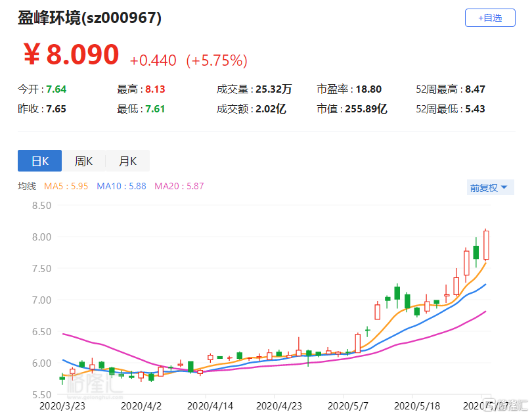
Task: Click the 2020/5/18 date axis label
Action: pyautogui.click(x=417, y=405)
